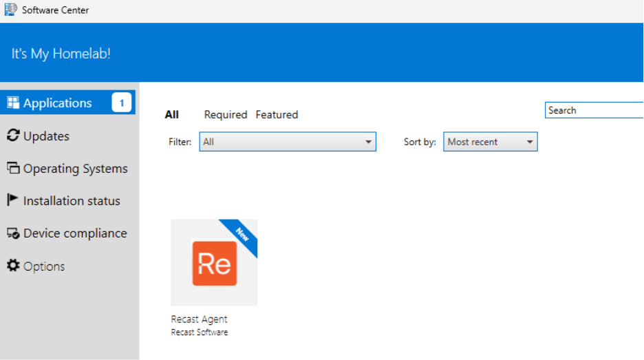The width and height of the screenshot is (644, 360).
Task: Click the Recast Software publisher text
Action: (199, 332)
